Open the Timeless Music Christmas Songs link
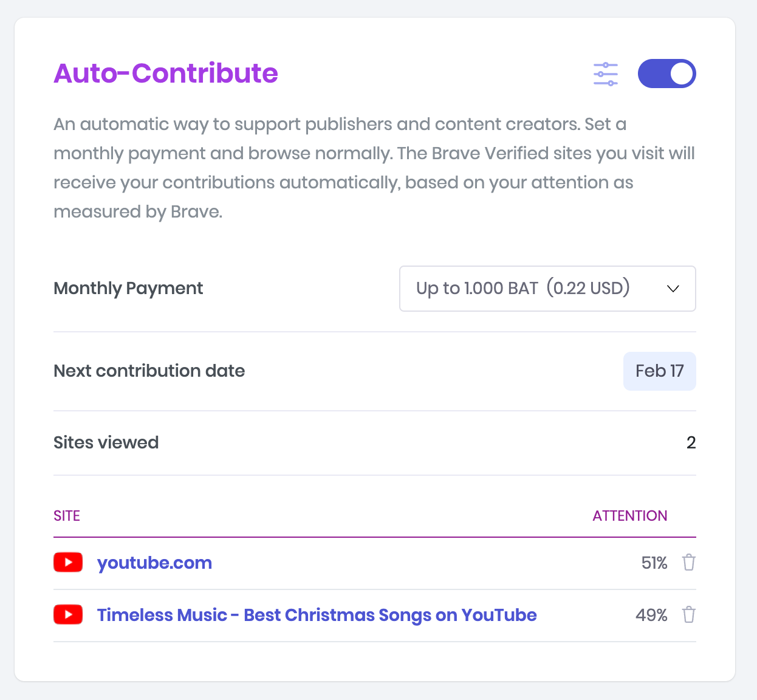 click(x=317, y=614)
